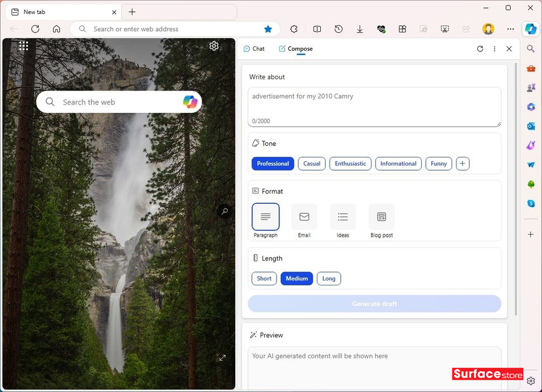Choose the Short length option
The height and width of the screenshot is (392, 542).
264,279
